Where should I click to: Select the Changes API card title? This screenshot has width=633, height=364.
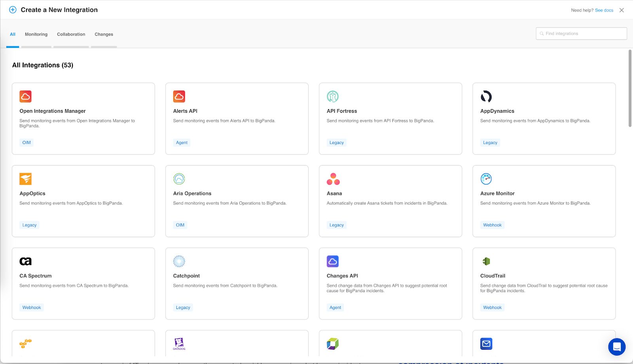342,276
